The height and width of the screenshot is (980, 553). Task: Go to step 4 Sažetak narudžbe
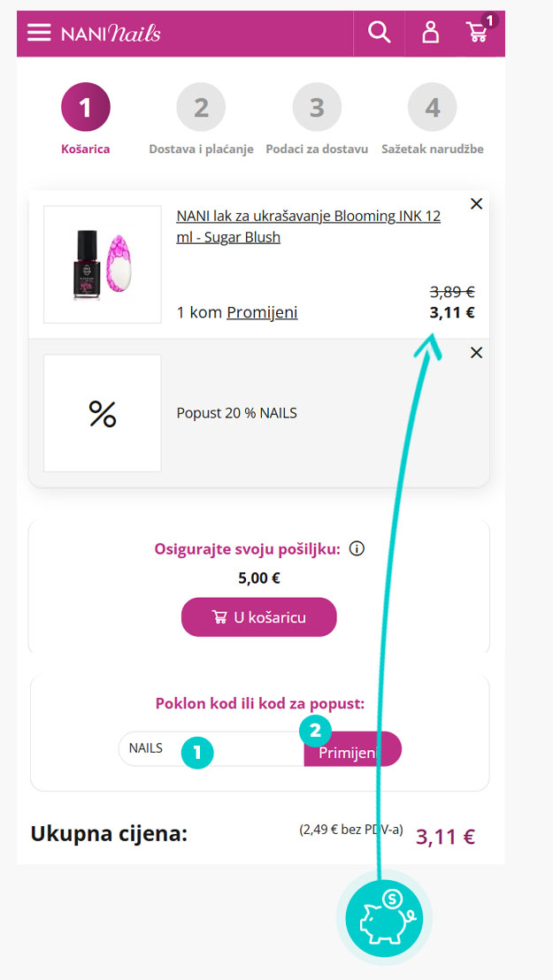(432, 108)
